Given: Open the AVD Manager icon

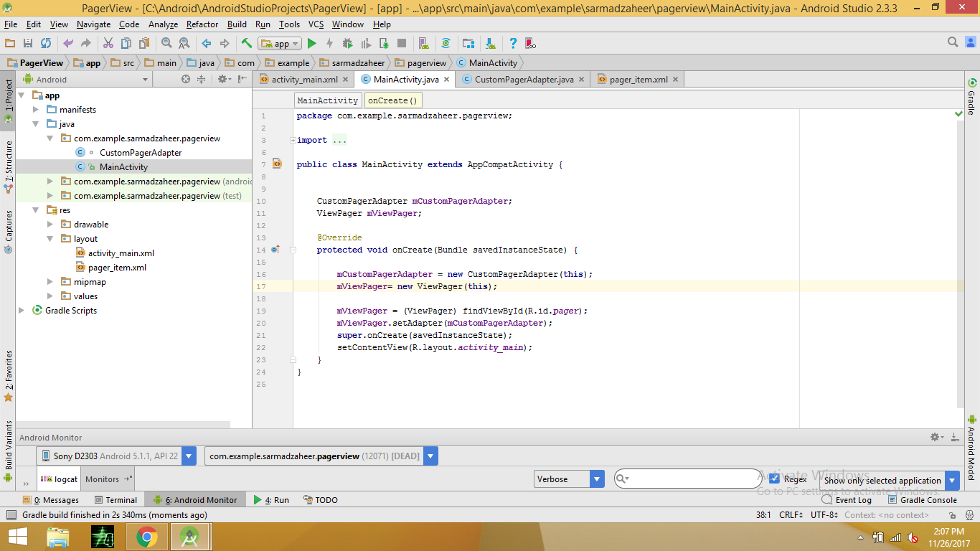Looking at the screenshot, I should [423, 44].
